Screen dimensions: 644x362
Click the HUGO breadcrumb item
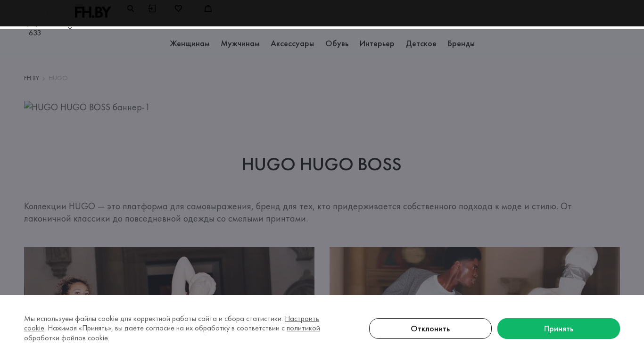point(58,78)
